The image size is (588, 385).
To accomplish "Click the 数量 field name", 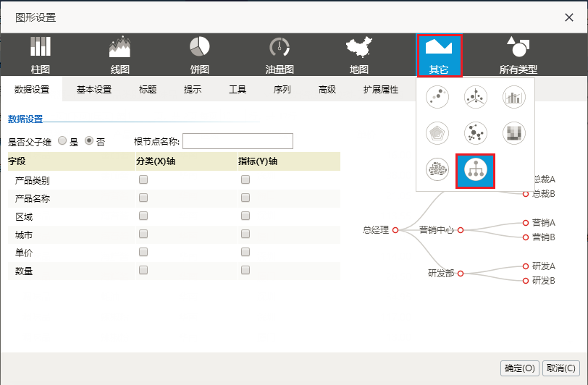I will pyautogui.click(x=24, y=271).
